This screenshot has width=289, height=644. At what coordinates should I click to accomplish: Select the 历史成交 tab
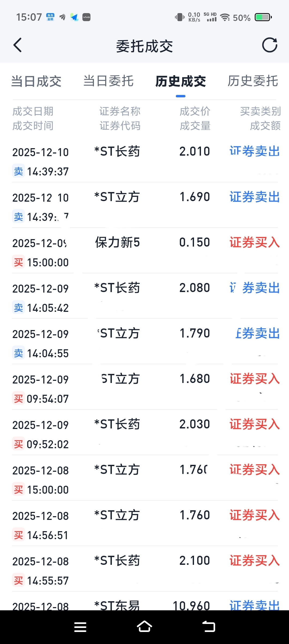(181, 81)
